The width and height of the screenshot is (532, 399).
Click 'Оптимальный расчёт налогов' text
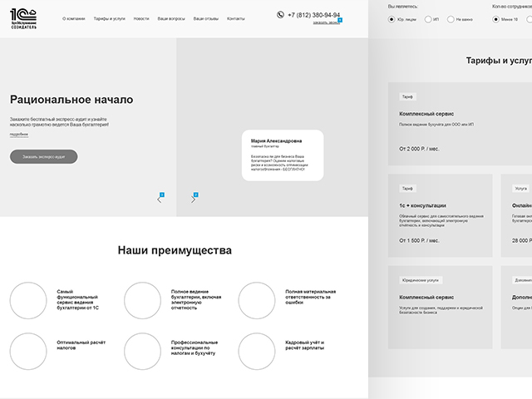click(81, 345)
